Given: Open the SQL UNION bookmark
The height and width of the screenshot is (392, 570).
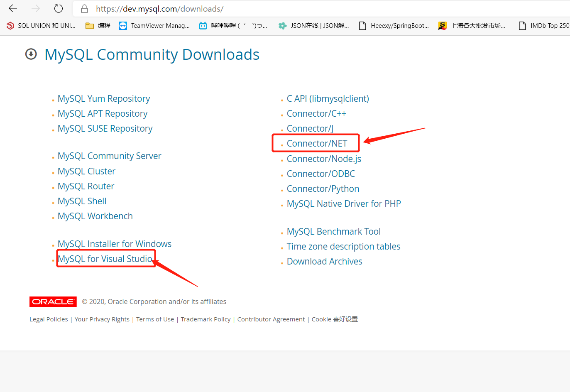Looking at the screenshot, I should click(x=41, y=26).
